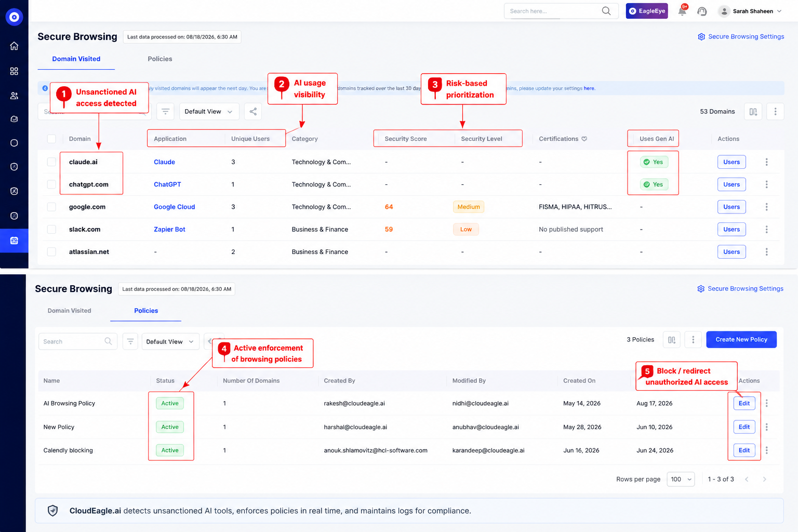Open the notifications bell

click(x=682, y=11)
